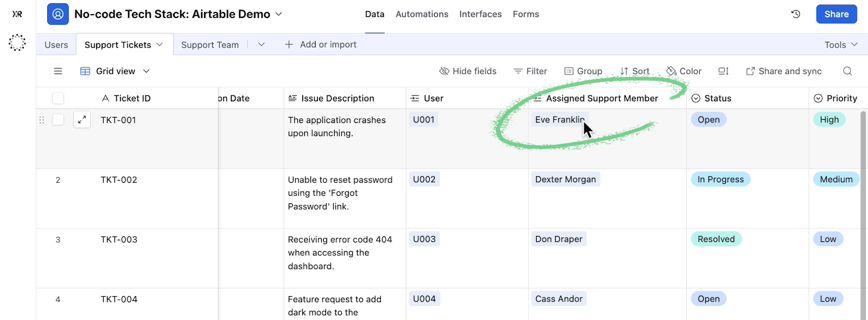
Task: Open the views sidebar hamburger icon
Action: tap(58, 71)
